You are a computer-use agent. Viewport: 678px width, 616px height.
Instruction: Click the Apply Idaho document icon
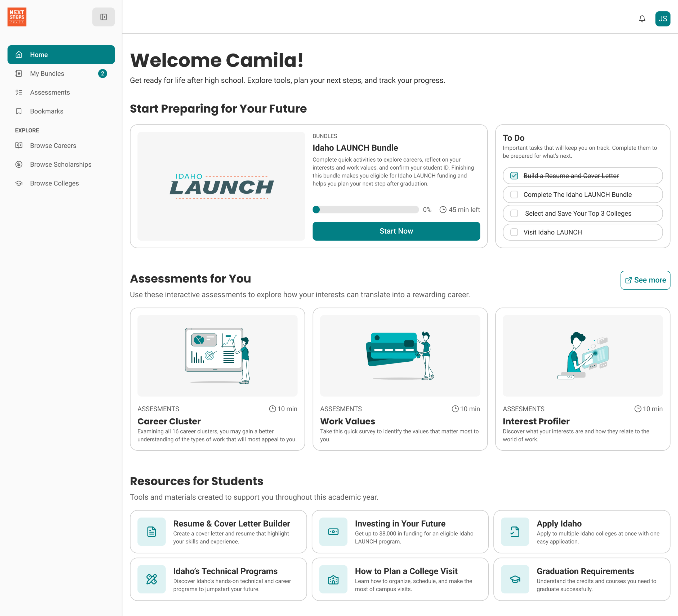[x=515, y=531]
